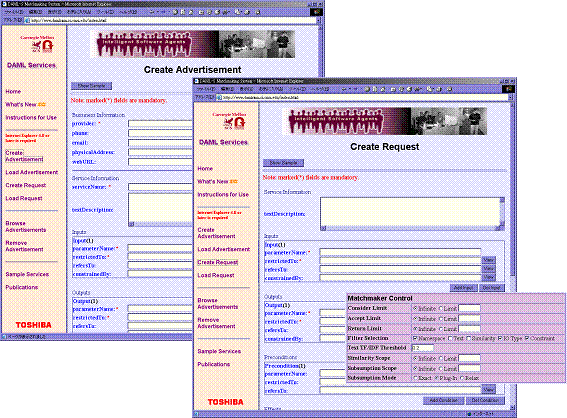Screen dimensions: 567x418
Task: Toggle the Namespace filter checkbox
Action: coord(415,338)
